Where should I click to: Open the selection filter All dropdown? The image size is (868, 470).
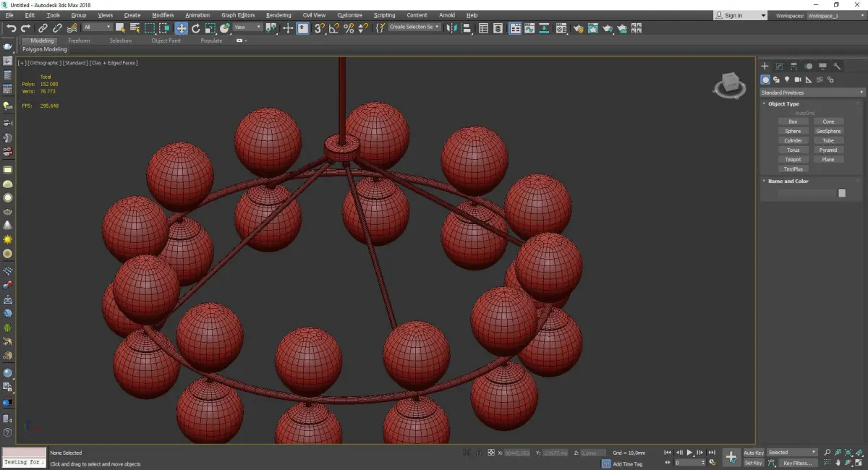(97, 27)
